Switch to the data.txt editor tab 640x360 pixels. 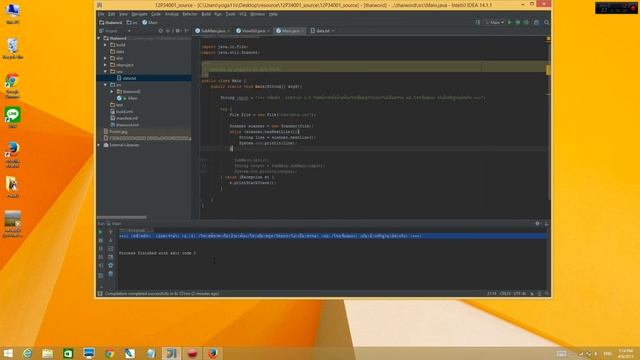point(322,31)
